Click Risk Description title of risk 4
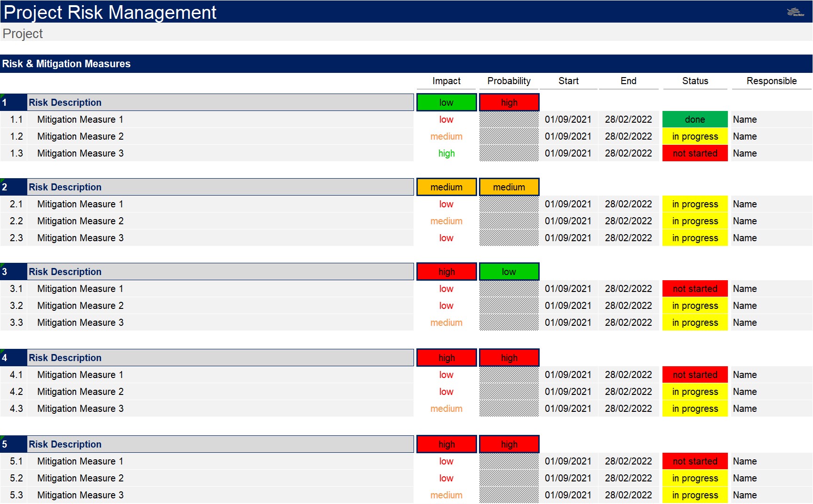The width and height of the screenshot is (813, 504). [65, 358]
